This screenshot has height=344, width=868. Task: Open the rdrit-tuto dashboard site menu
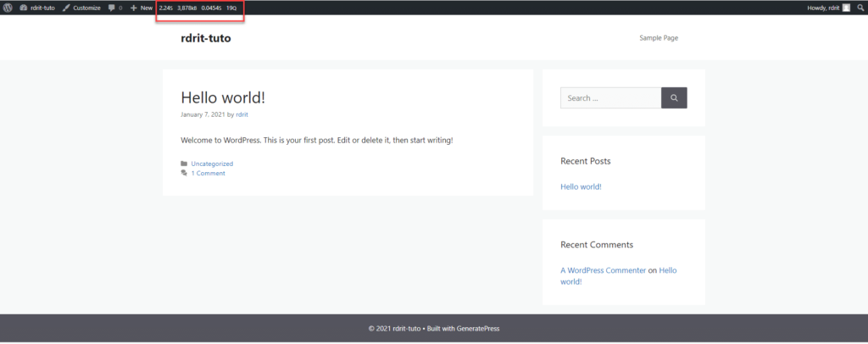(37, 8)
